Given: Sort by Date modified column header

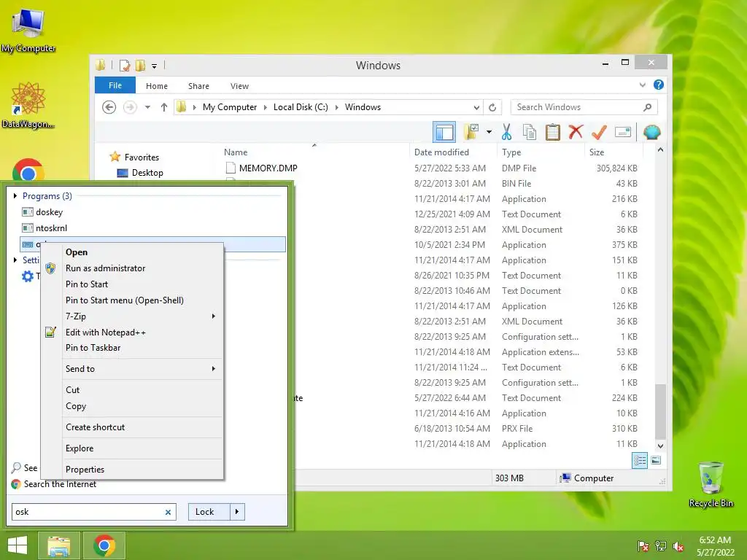Looking at the screenshot, I should tap(441, 152).
